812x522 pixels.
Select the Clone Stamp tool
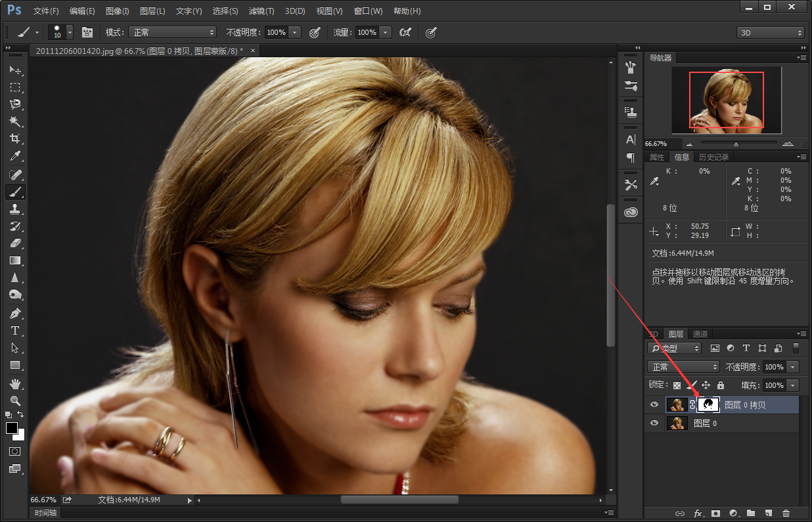14,209
